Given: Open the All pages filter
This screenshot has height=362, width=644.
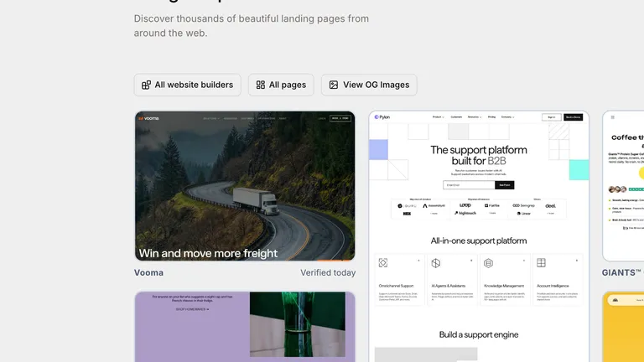Looking at the screenshot, I should click(281, 85).
